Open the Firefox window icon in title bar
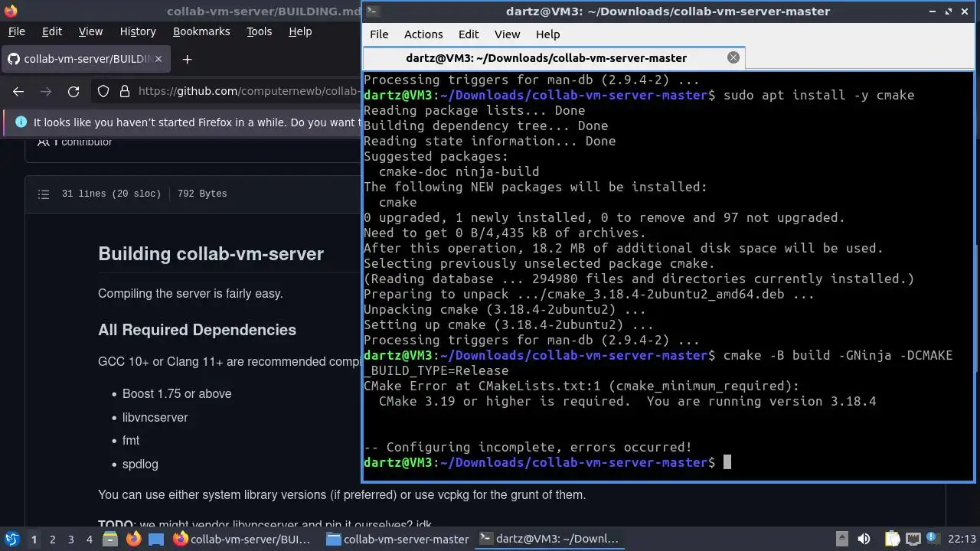The image size is (980, 551). (9, 11)
